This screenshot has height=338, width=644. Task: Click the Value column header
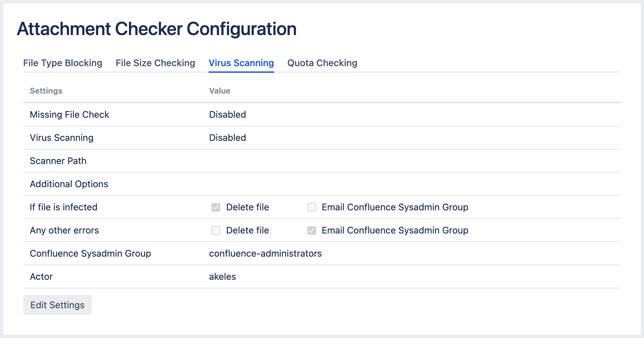[220, 91]
